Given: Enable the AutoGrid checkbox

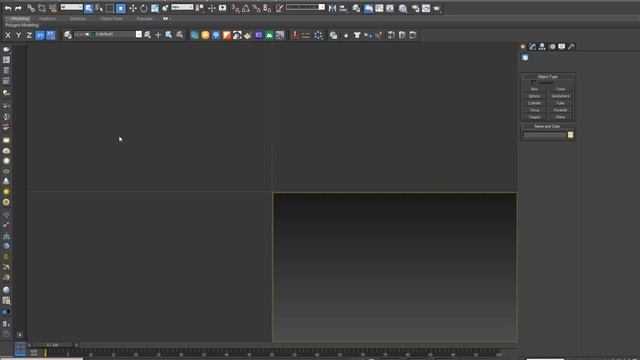Looking at the screenshot, I should pos(533,82).
